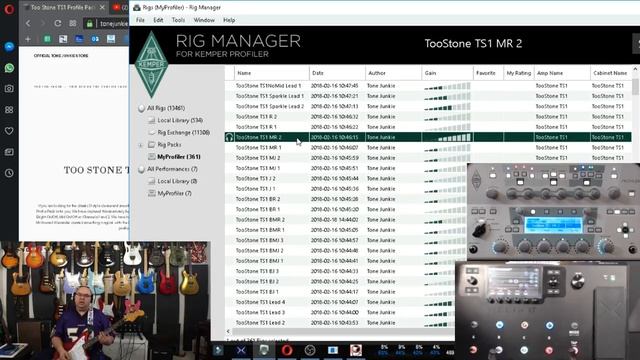Screen dimensions: 640x360
Task: Open the news icon in Opera sidebar
Action: [9, 152]
